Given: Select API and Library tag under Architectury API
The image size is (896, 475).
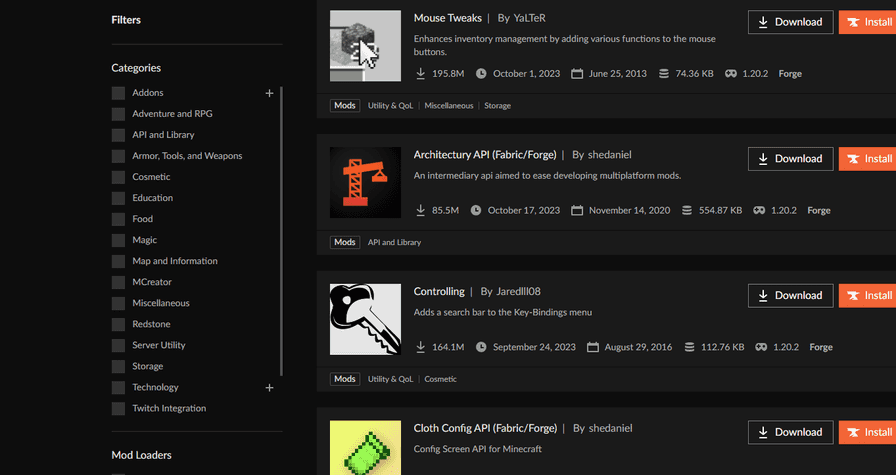Looking at the screenshot, I should point(394,242).
